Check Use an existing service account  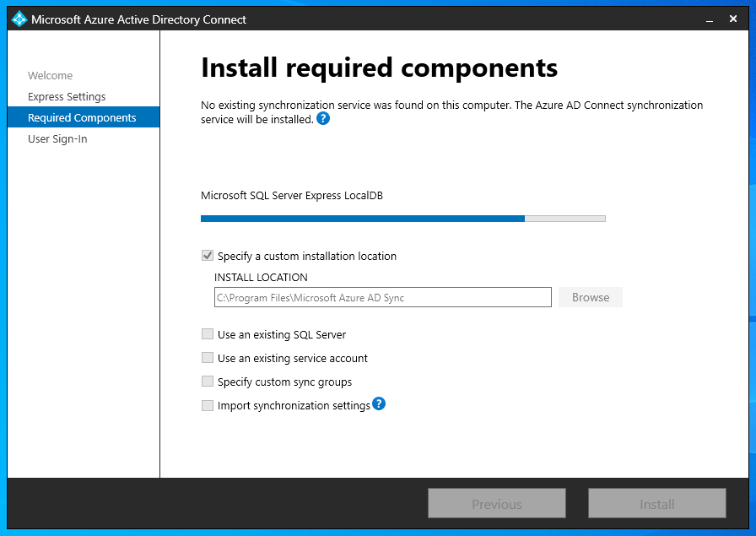coord(208,358)
